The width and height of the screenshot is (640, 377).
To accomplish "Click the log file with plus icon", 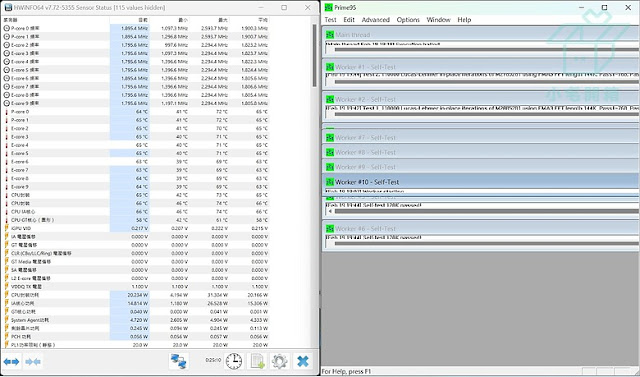I will pos(257,361).
